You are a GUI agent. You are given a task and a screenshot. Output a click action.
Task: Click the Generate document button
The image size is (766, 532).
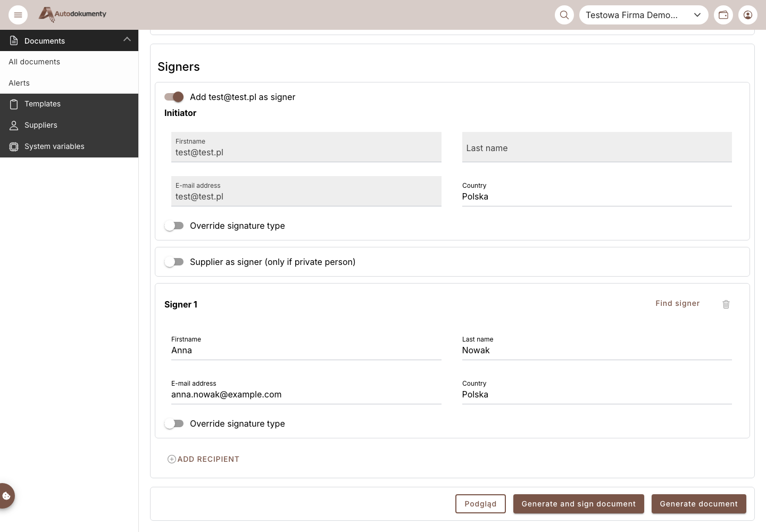coord(699,504)
